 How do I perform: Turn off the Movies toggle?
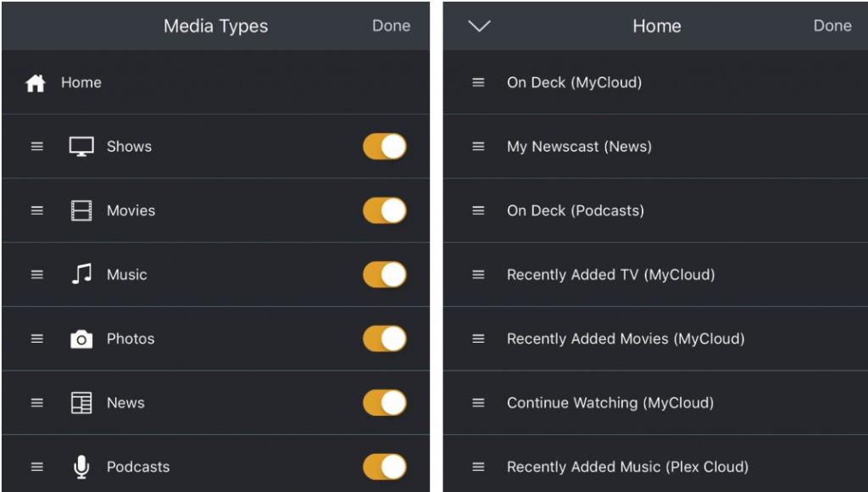coord(385,210)
